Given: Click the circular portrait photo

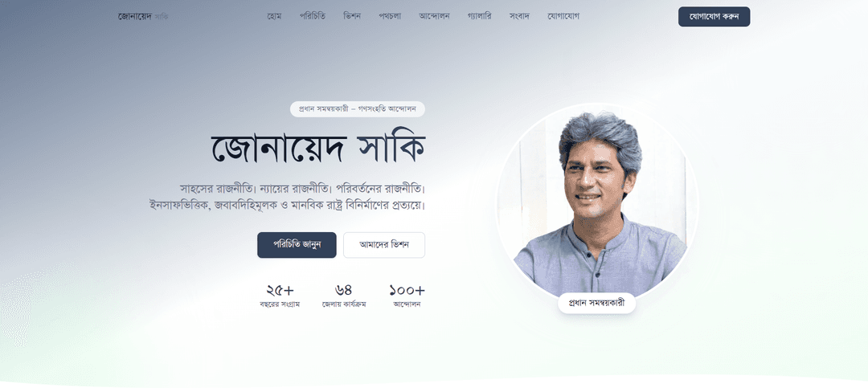Looking at the screenshot, I should [x=596, y=203].
